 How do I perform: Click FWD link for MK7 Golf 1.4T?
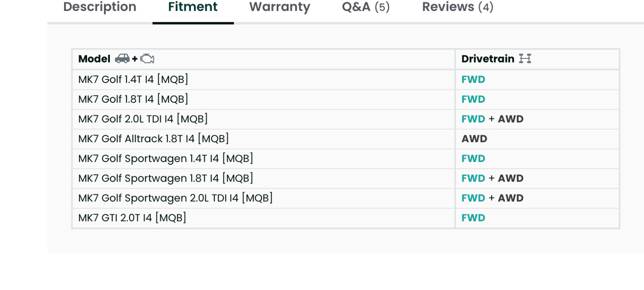[x=473, y=79]
